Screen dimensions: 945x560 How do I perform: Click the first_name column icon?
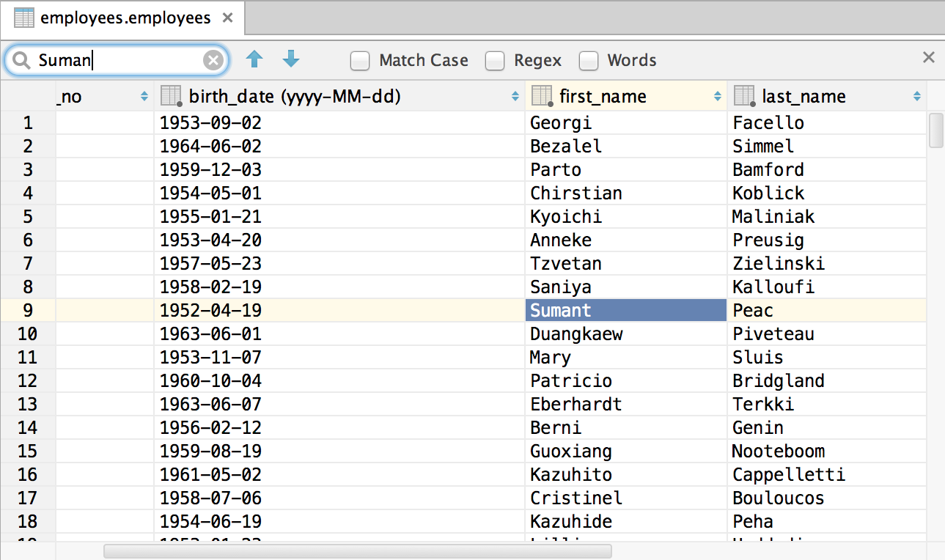tap(542, 96)
